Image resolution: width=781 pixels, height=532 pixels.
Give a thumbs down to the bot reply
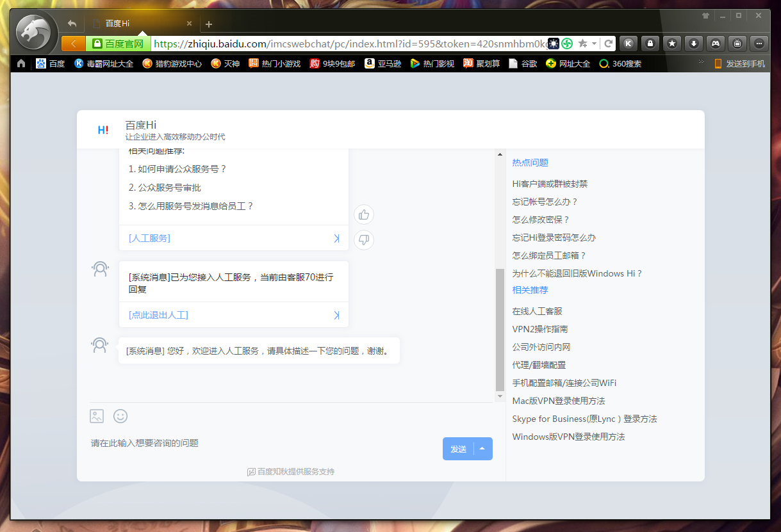[363, 240]
